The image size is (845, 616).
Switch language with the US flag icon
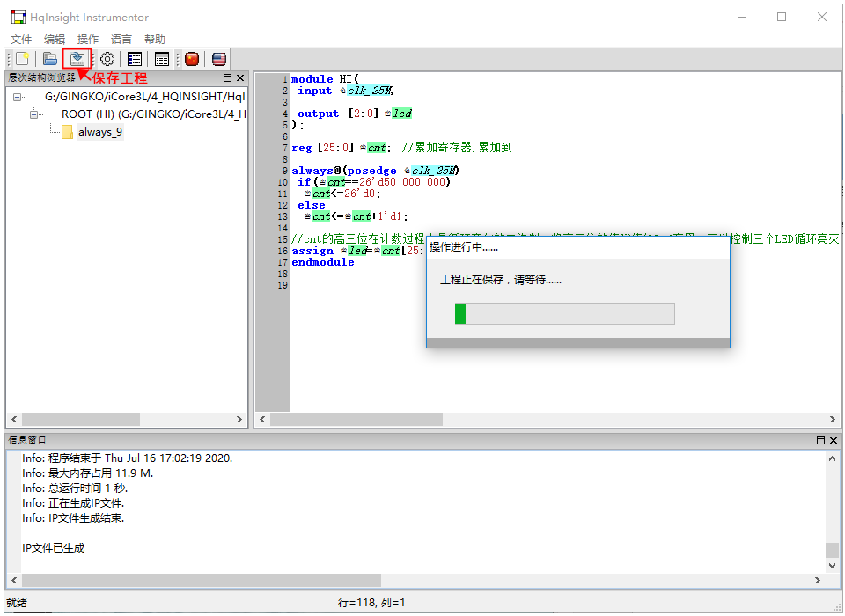[219, 59]
